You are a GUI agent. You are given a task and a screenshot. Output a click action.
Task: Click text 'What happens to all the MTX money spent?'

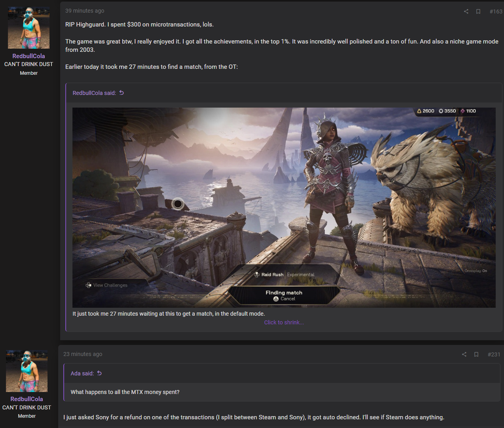pos(125,392)
